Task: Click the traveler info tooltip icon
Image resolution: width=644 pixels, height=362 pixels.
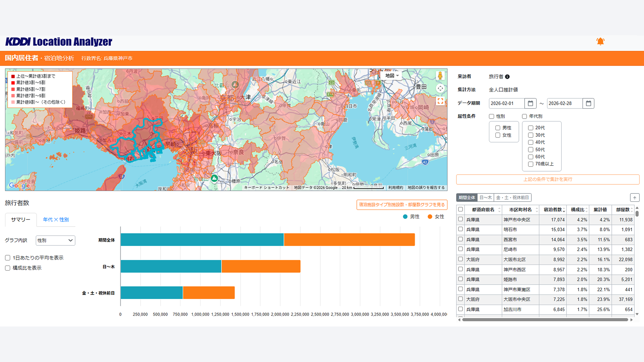Action: (507, 77)
